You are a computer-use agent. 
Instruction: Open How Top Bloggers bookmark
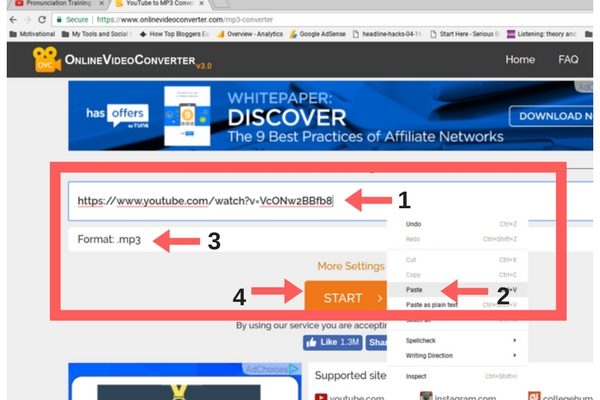pos(174,34)
